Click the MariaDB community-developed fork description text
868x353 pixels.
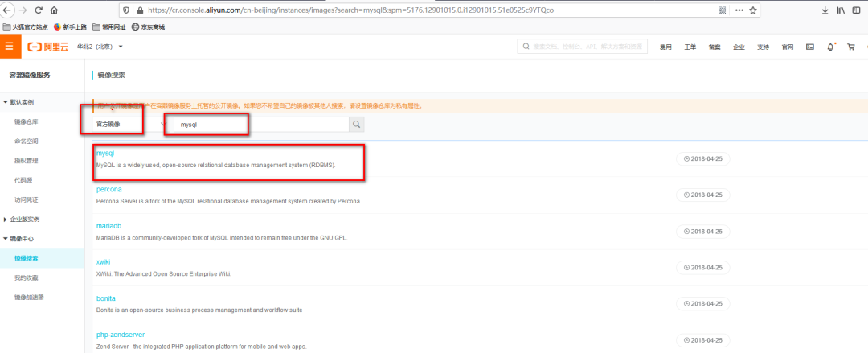click(222, 238)
